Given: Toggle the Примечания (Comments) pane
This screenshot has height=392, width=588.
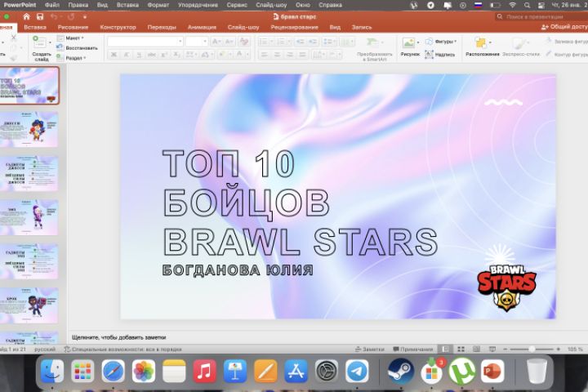Looking at the screenshot, I should coord(413,350).
